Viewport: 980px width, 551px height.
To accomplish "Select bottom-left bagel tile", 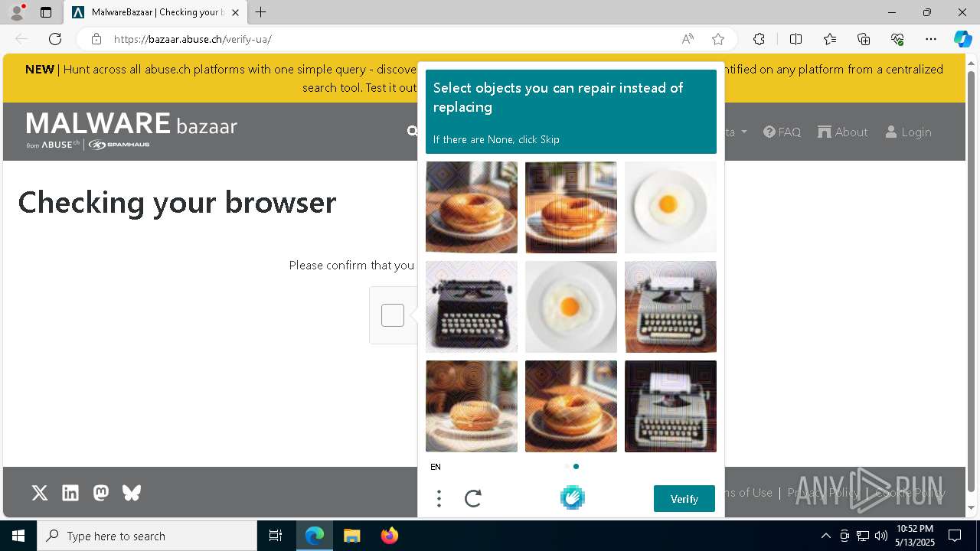I will tap(472, 406).
